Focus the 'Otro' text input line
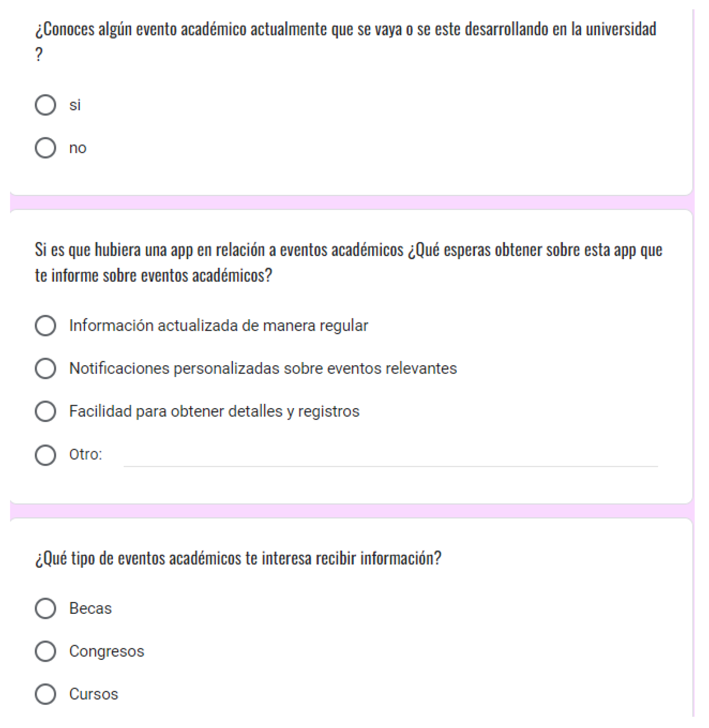The width and height of the screenshot is (709, 728). tap(390, 458)
